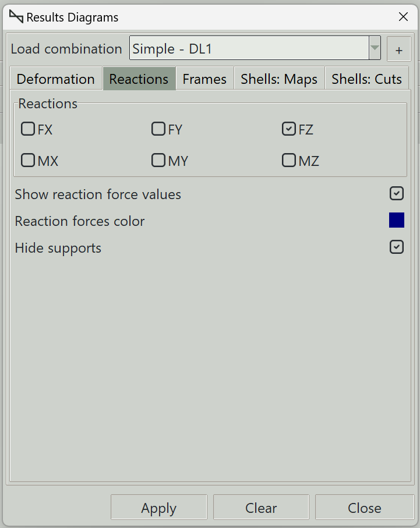This screenshot has height=528, width=420.
Task: Click the plus button beside load combination
Action: (x=399, y=49)
